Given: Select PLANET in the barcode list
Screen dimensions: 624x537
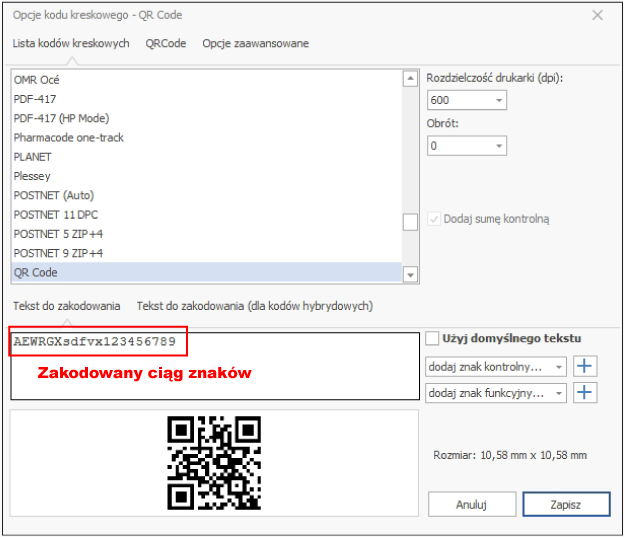Looking at the screenshot, I should [207, 157].
